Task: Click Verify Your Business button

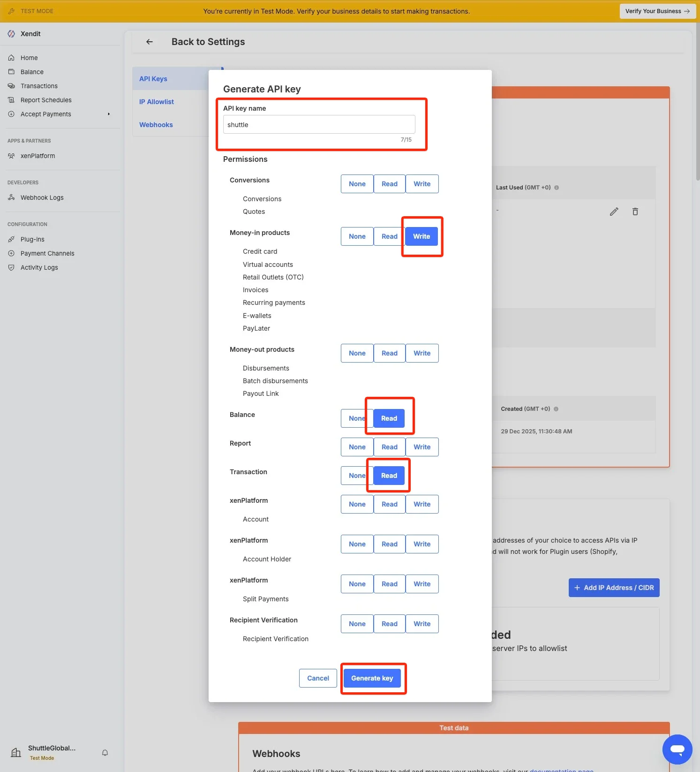Action: (x=657, y=11)
